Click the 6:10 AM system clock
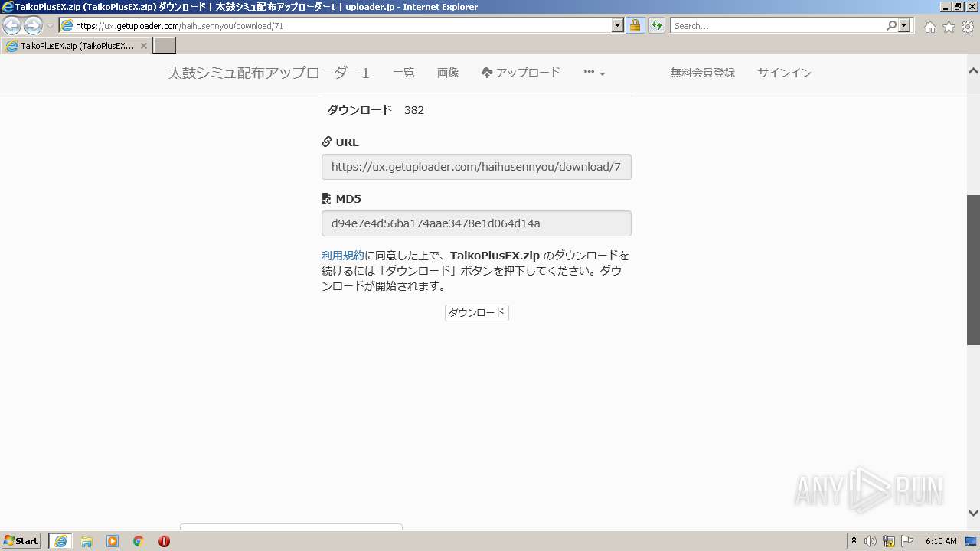 point(941,541)
